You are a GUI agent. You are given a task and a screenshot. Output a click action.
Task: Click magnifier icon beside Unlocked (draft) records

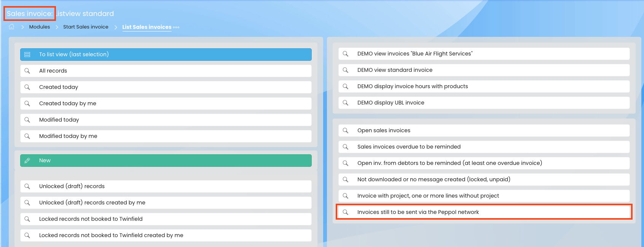[27, 186]
